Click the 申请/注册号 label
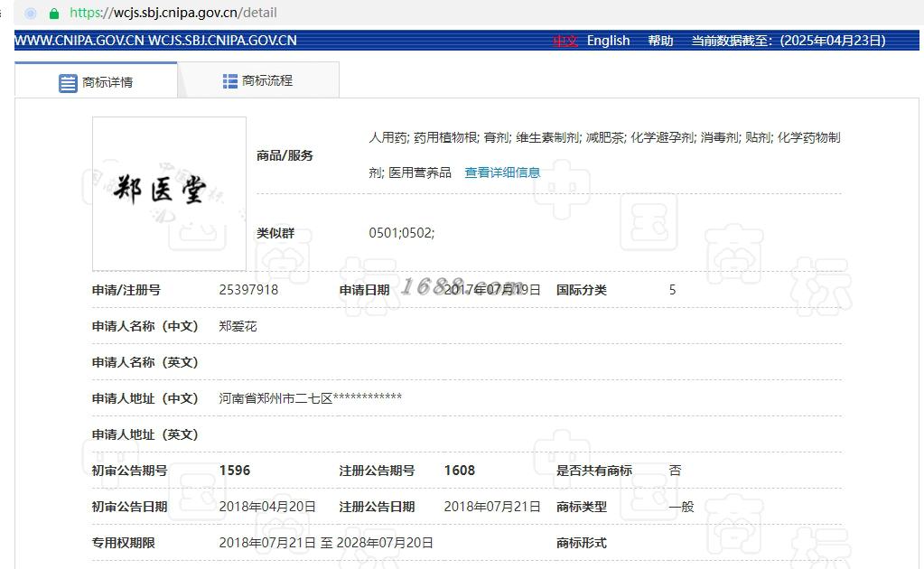The width and height of the screenshot is (924, 569). [x=126, y=290]
